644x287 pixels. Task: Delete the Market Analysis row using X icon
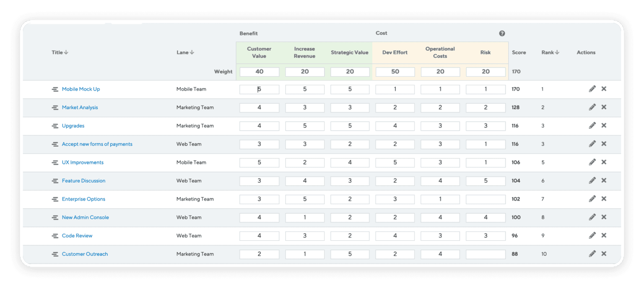(x=604, y=107)
